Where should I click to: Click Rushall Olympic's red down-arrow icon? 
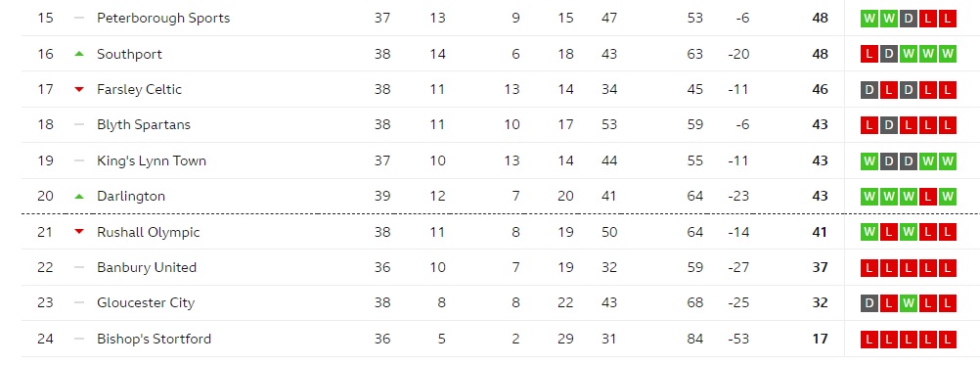79,232
